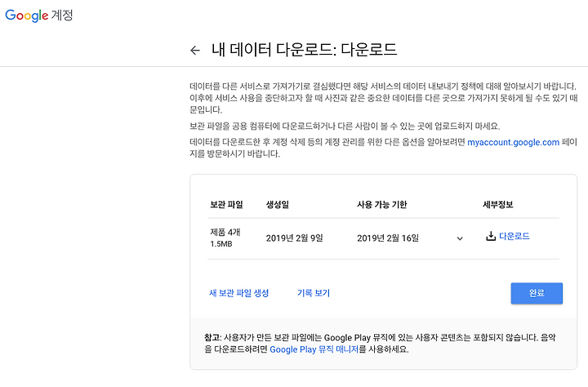This screenshot has width=588, height=387.
Task: Select the 생성일 column header
Action: tap(277, 205)
